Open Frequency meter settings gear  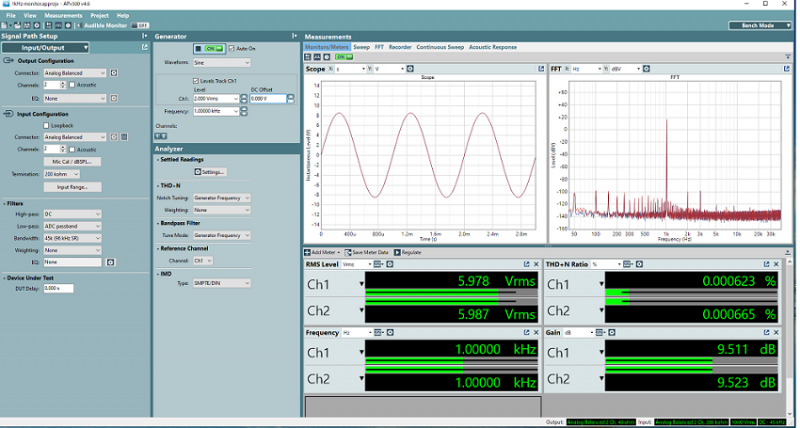pyautogui.click(x=390, y=333)
